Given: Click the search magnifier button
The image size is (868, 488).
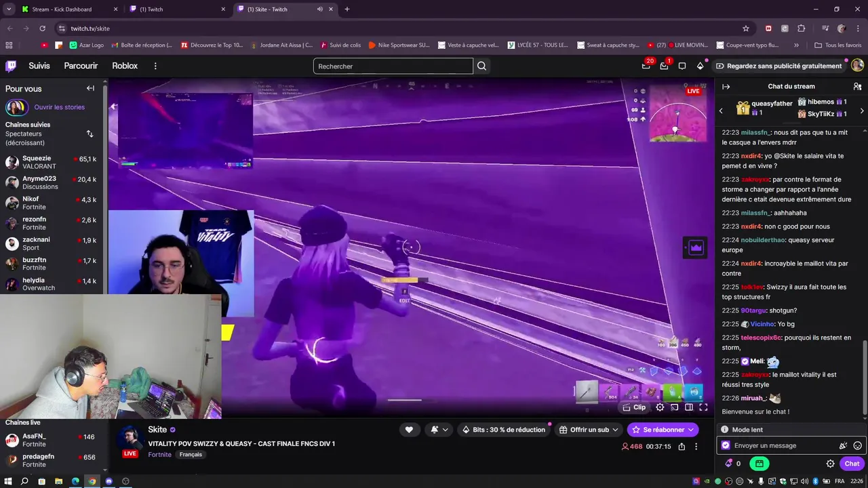Looking at the screenshot, I should 481,66.
